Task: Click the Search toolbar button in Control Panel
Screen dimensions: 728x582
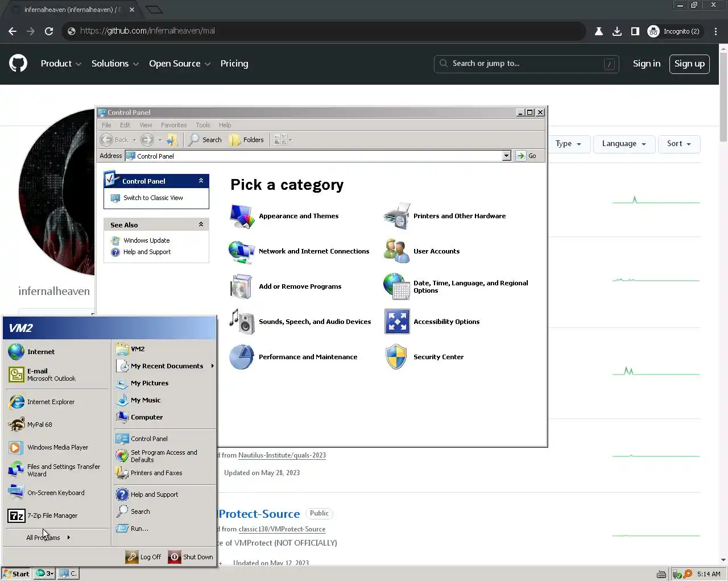Action: [205, 140]
